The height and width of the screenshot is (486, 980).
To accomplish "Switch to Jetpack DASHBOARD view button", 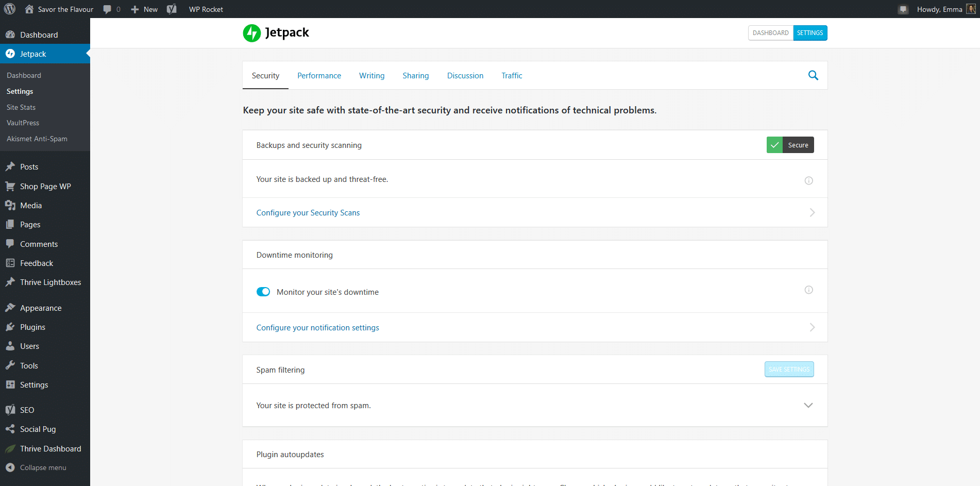I will [x=771, y=33].
